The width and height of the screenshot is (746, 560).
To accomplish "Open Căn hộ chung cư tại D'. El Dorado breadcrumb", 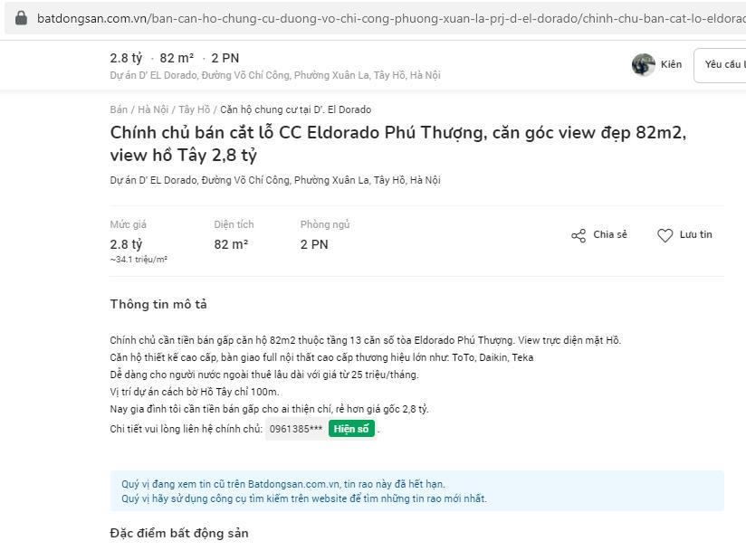I will (296, 109).
